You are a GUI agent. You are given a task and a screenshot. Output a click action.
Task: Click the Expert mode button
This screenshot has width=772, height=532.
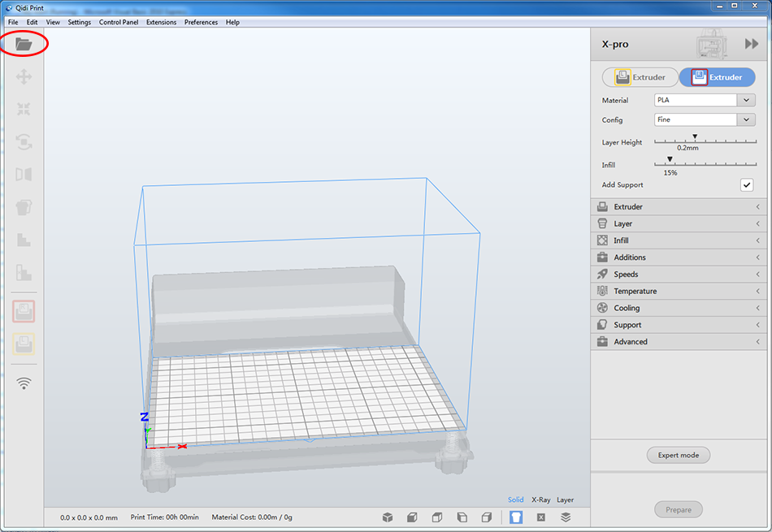point(679,455)
